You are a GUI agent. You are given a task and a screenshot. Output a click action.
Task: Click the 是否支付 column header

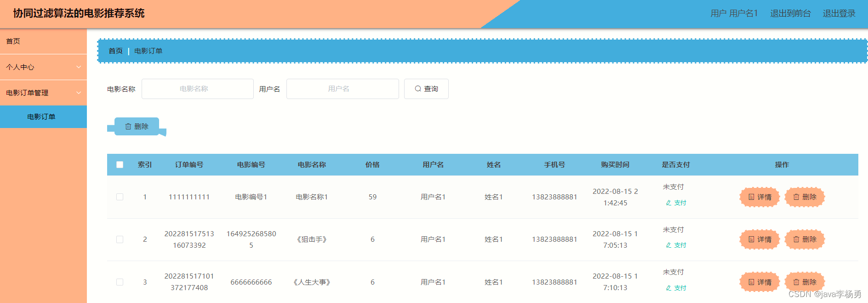click(x=676, y=165)
